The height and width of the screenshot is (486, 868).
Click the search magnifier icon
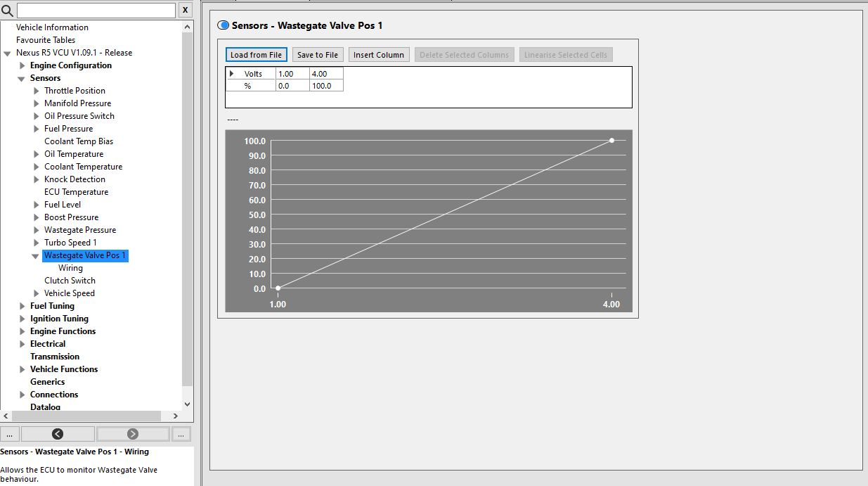coord(7,10)
